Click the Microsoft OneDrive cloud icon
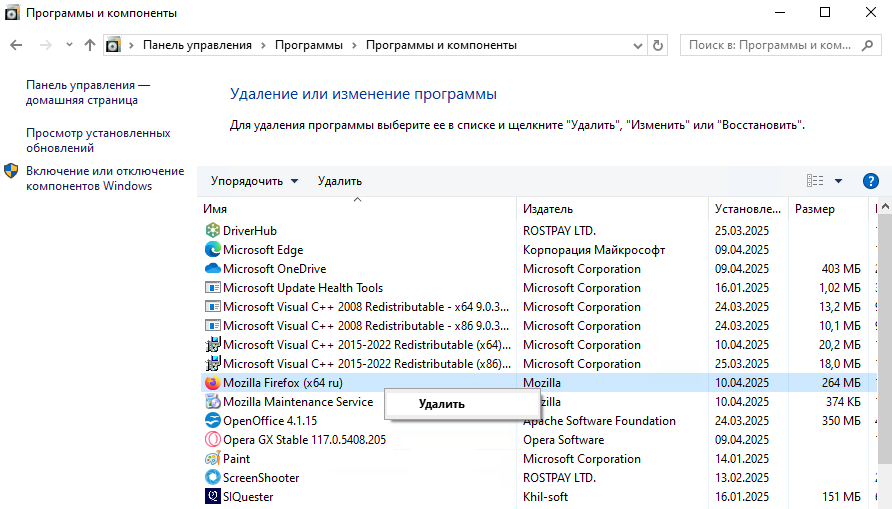The width and height of the screenshot is (892, 509). [x=212, y=268]
